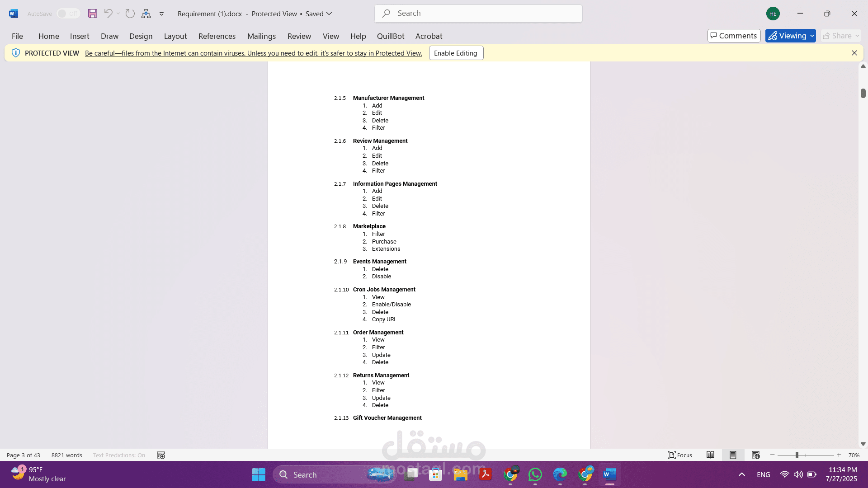The height and width of the screenshot is (488, 868).
Task: Click the Focus mode icon in the status bar
Action: pyautogui.click(x=680, y=455)
